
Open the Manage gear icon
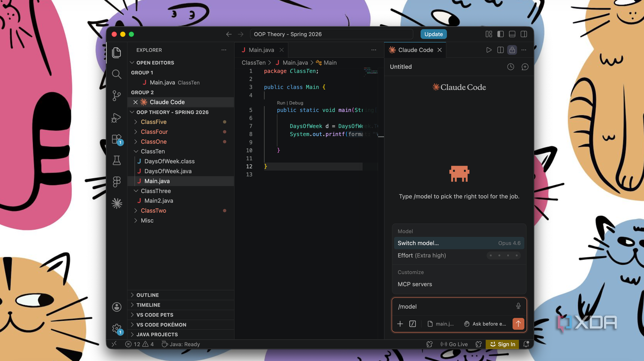pyautogui.click(x=117, y=329)
